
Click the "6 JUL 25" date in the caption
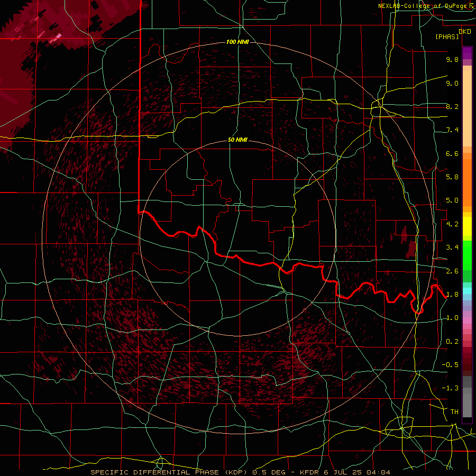click(343, 472)
